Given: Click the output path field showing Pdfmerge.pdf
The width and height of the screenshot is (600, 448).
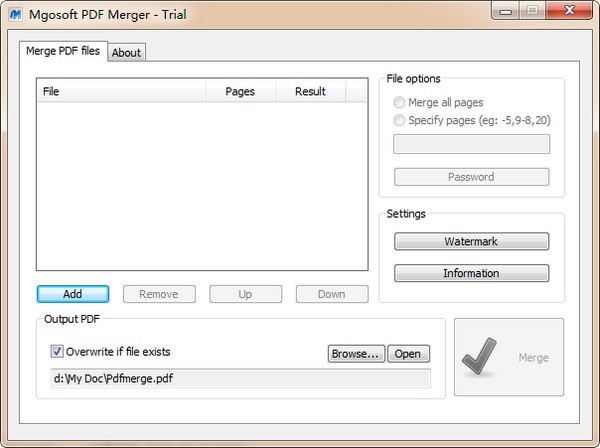Looking at the screenshot, I should point(240,378).
